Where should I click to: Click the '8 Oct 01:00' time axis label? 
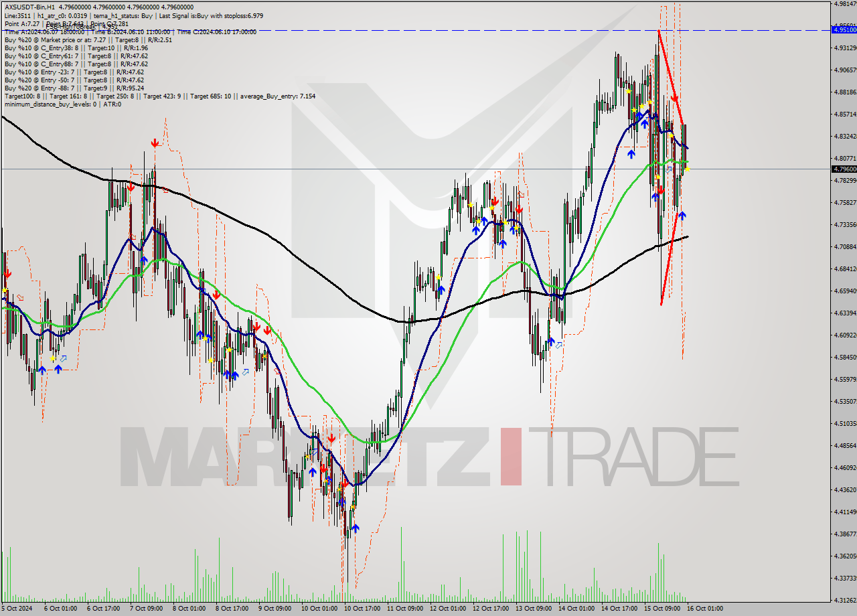(x=189, y=609)
